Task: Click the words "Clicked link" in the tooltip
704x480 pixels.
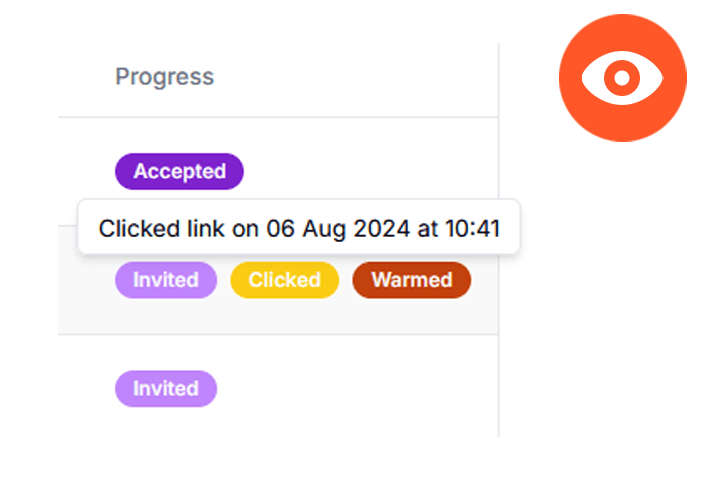Action: [x=161, y=228]
